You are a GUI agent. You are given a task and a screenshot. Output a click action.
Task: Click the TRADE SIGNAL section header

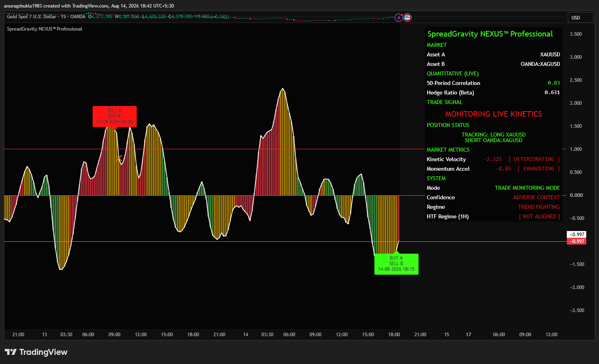(445, 102)
